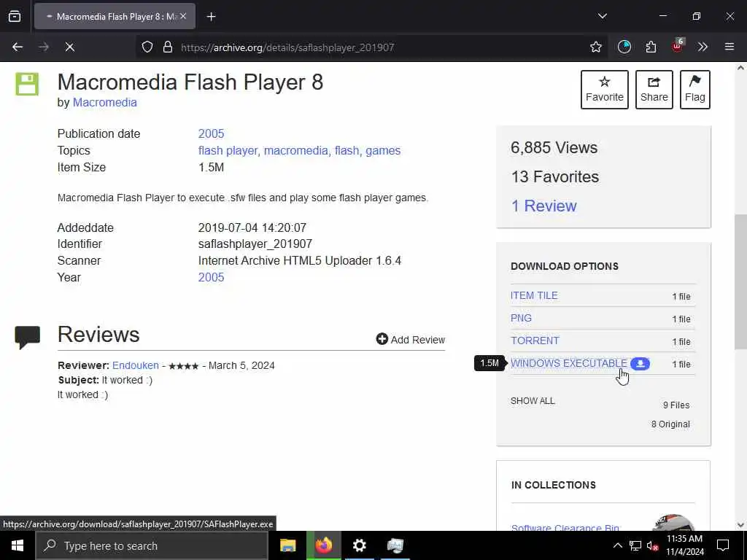The image size is (747, 560).
Task: Show hidden system tray icons
Action: 617,545
